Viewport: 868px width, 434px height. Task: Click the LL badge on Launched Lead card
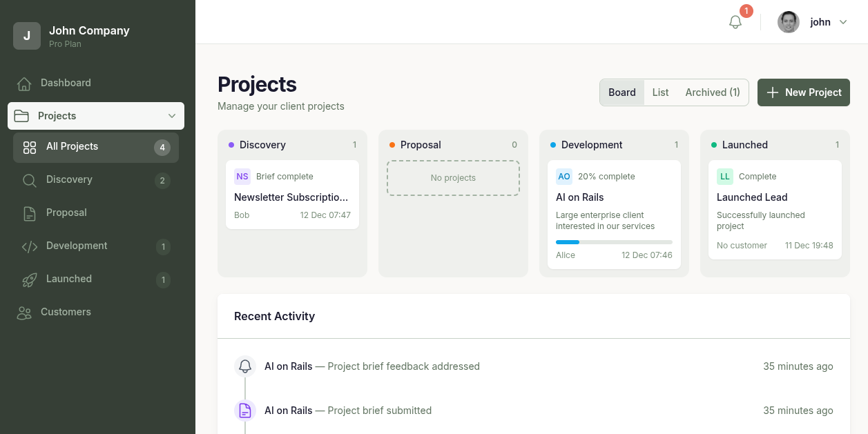pos(725,177)
